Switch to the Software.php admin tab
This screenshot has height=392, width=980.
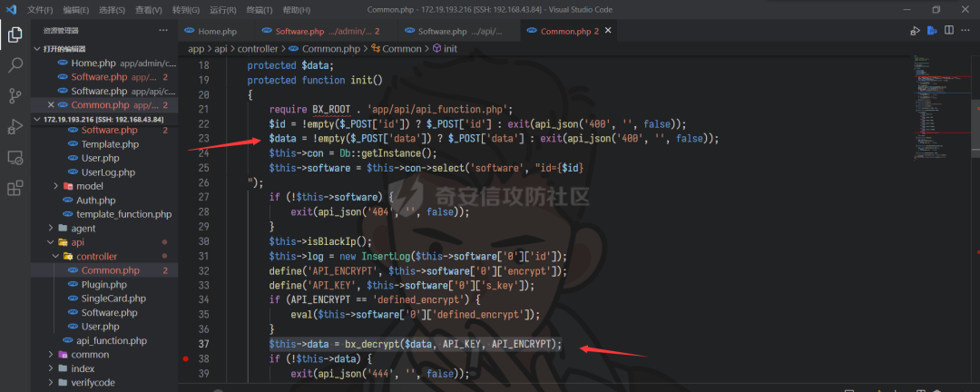328,31
